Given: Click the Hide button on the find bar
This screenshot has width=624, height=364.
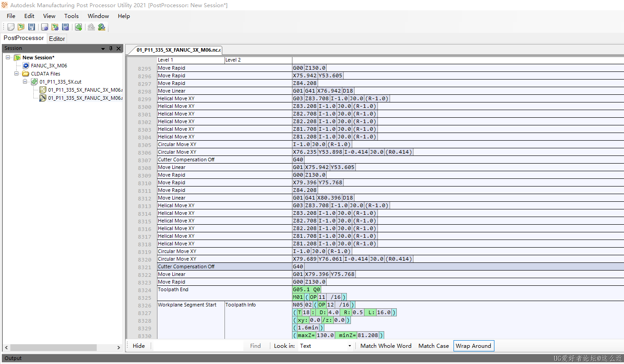Looking at the screenshot, I should tap(139, 346).
